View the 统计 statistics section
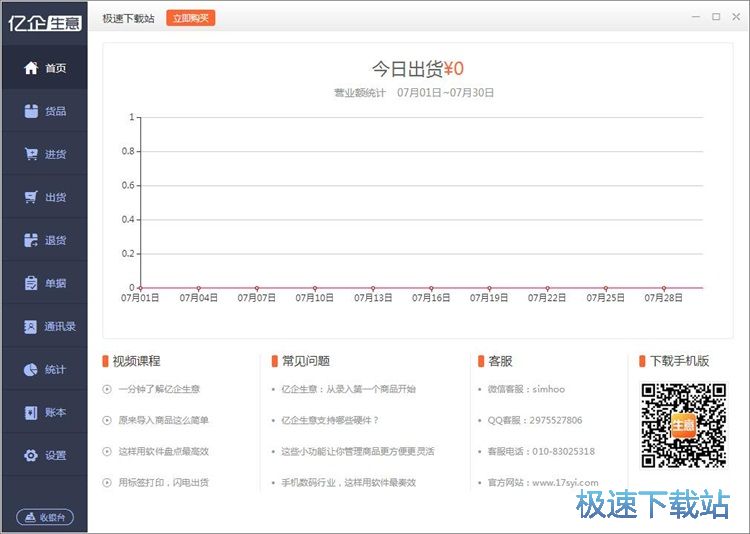 pyautogui.click(x=44, y=369)
